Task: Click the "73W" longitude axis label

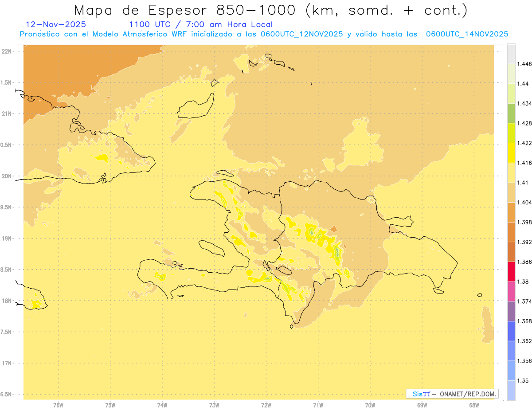Action: [214, 405]
